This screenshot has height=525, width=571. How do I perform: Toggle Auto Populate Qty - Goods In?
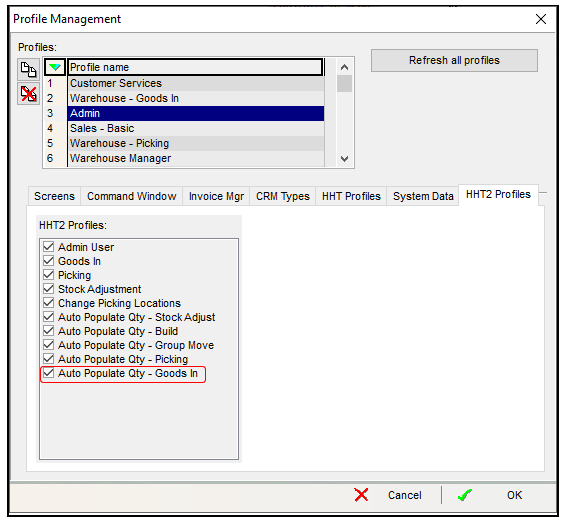(x=48, y=373)
